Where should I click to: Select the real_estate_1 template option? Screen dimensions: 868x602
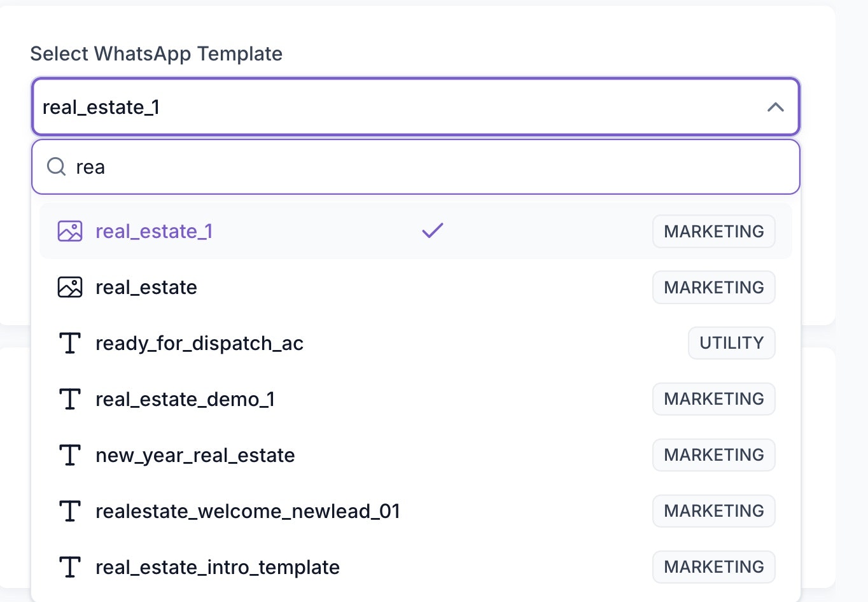pos(416,231)
